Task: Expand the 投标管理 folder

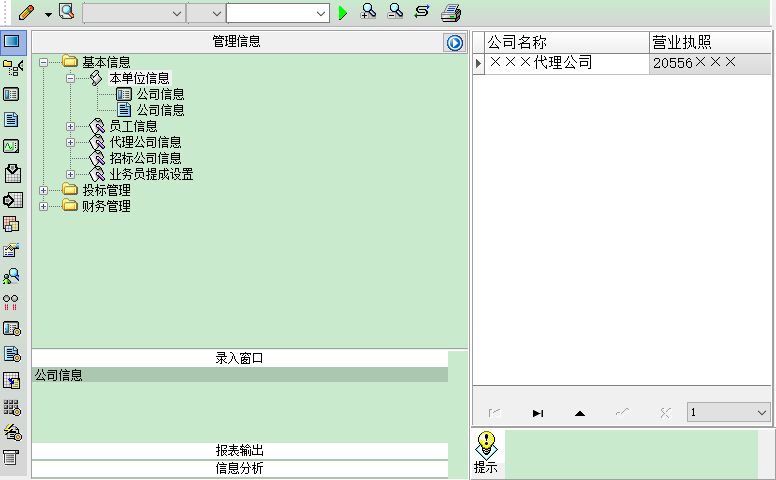Action: pos(44,191)
